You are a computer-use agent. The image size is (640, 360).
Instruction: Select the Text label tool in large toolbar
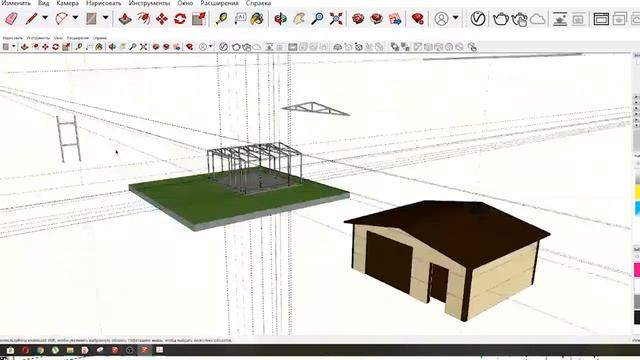[x=240, y=19]
